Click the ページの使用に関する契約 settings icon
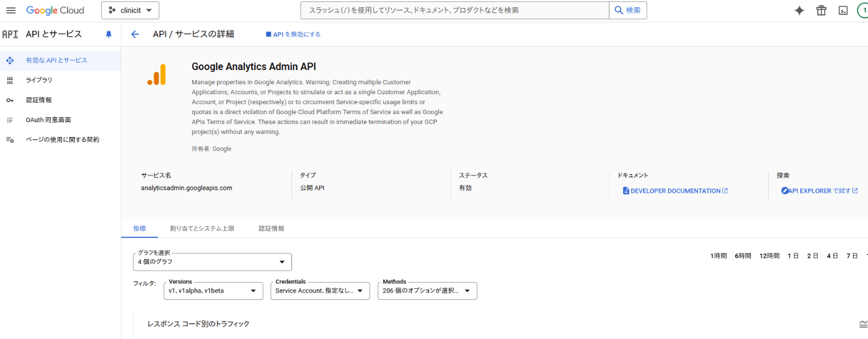868x339 pixels. (x=10, y=139)
